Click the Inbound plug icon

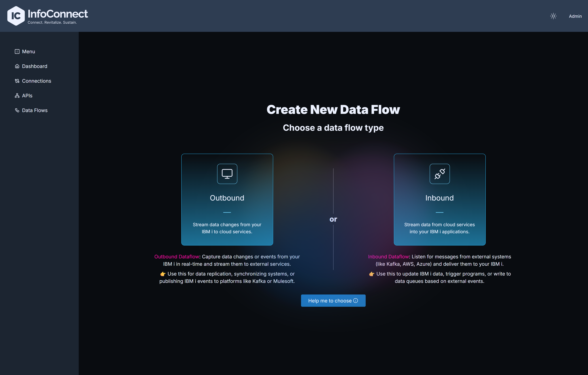tap(439, 174)
